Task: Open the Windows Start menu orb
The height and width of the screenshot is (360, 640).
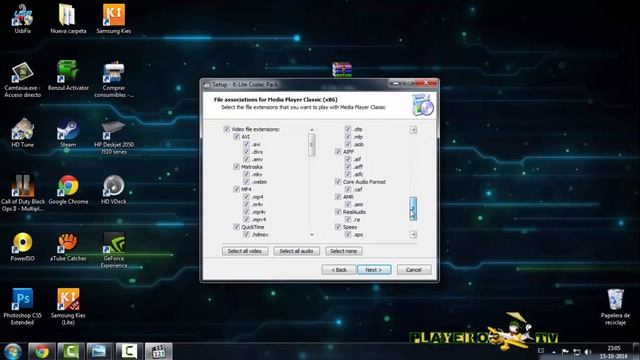Action: tap(13, 351)
